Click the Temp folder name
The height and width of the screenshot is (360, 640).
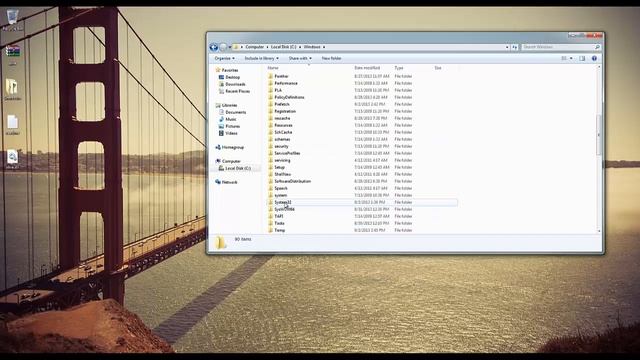280,230
